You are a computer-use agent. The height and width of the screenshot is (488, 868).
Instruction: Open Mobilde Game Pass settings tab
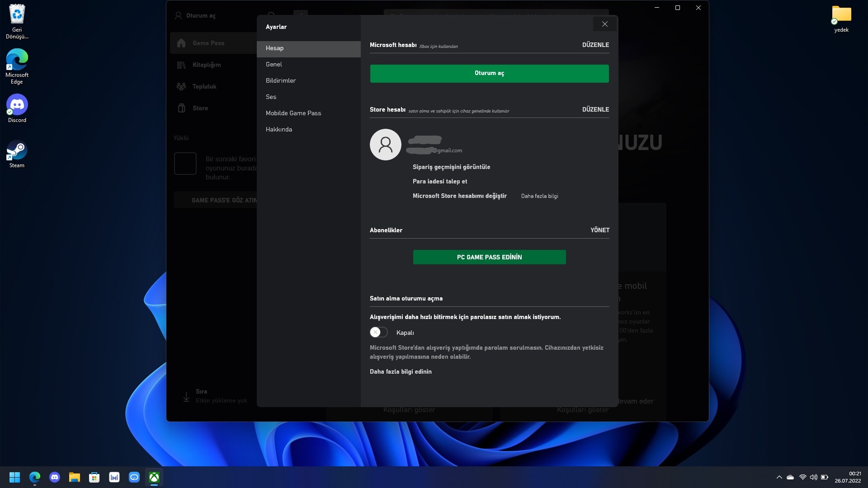309,113
